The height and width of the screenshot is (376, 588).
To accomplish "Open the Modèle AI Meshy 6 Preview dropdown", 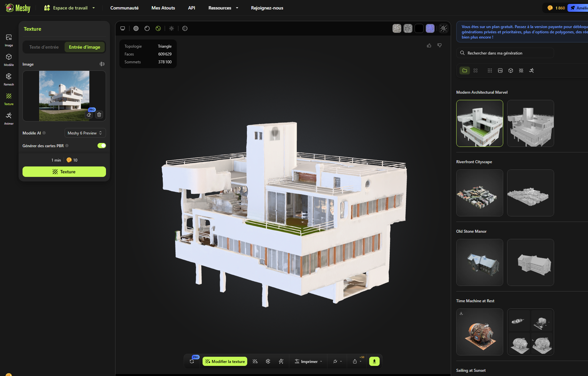I will (x=85, y=133).
